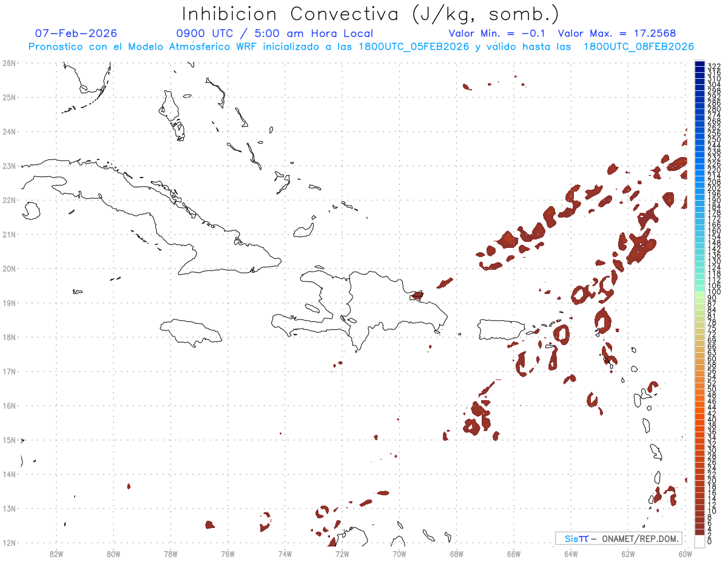The height and width of the screenshot is (562, 728).
Task: Click the "12N" latitude label
Action: (x=9, y=543)
